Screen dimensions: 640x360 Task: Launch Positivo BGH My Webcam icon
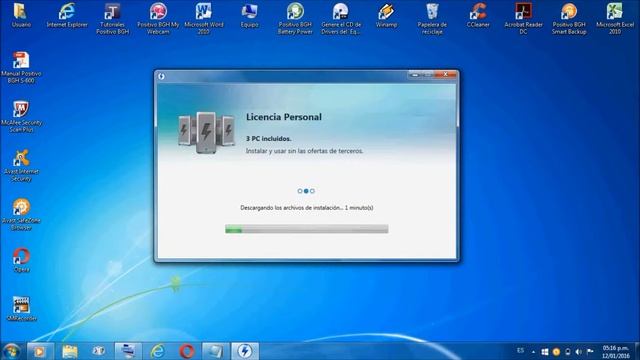pos(158,18)
